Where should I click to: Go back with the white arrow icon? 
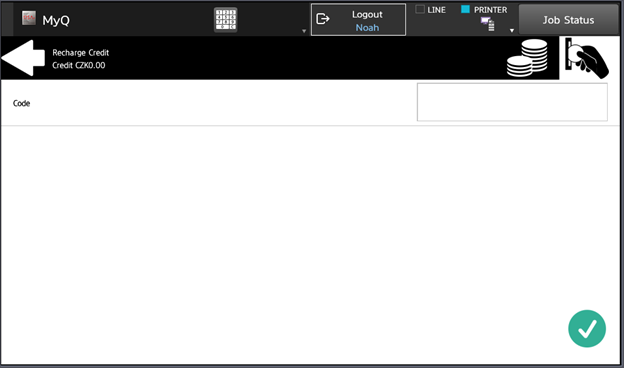pyautogui.click(x=23, y=58)
